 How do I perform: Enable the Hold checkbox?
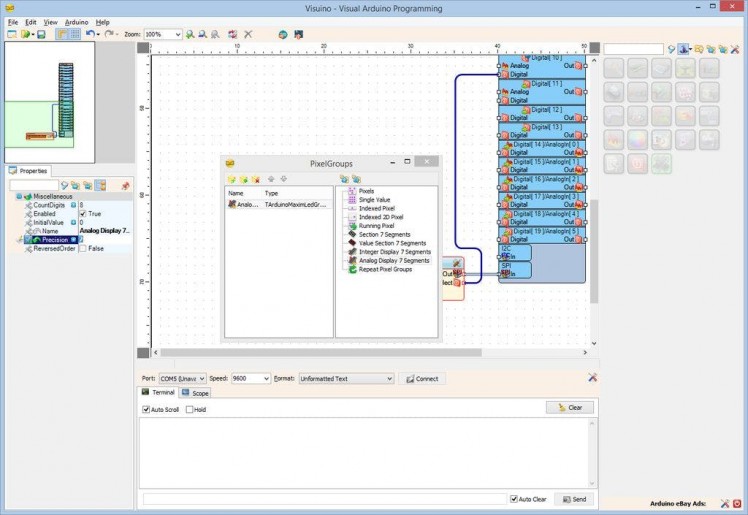pos(190,409)
